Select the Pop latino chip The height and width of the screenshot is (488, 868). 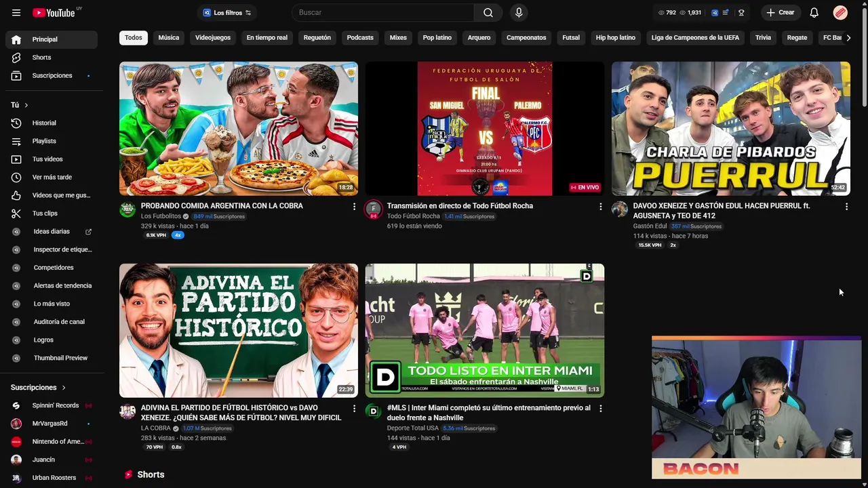437,38
